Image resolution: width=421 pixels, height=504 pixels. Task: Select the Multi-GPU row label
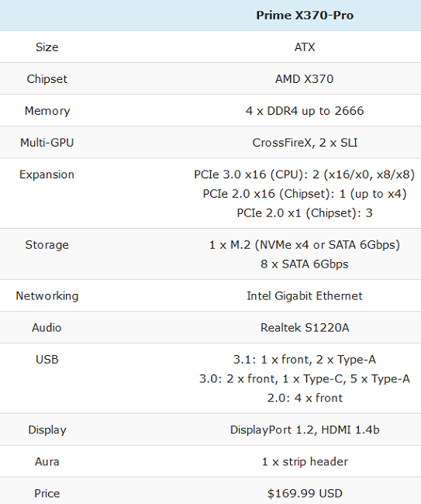(x=47, y=143)
